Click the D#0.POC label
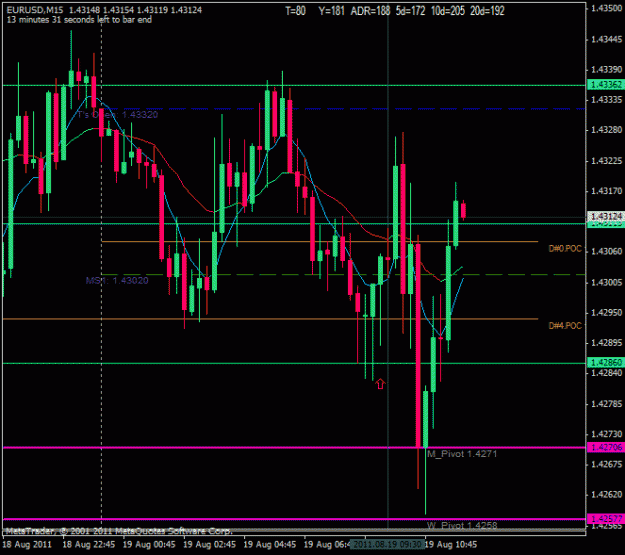This screenshot has height=555, width=625. [x=565, y=249]
